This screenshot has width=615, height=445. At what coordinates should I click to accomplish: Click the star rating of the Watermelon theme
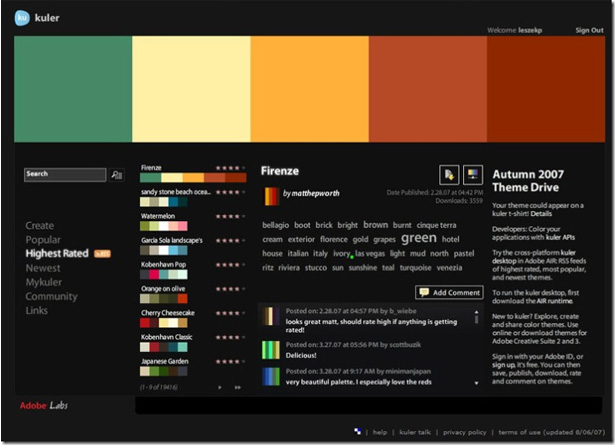(228, 216)
